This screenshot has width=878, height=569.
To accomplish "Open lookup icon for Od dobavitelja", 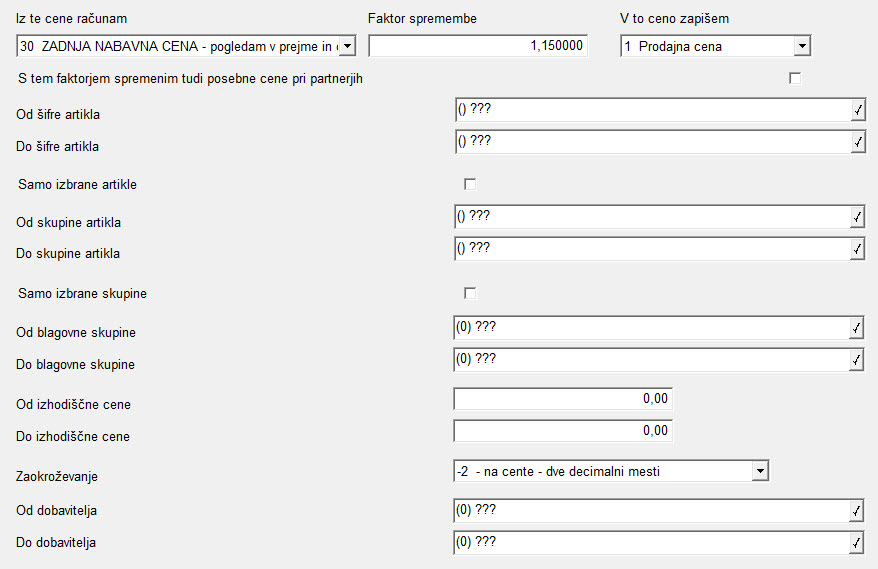I will click(x=856, y=511).
